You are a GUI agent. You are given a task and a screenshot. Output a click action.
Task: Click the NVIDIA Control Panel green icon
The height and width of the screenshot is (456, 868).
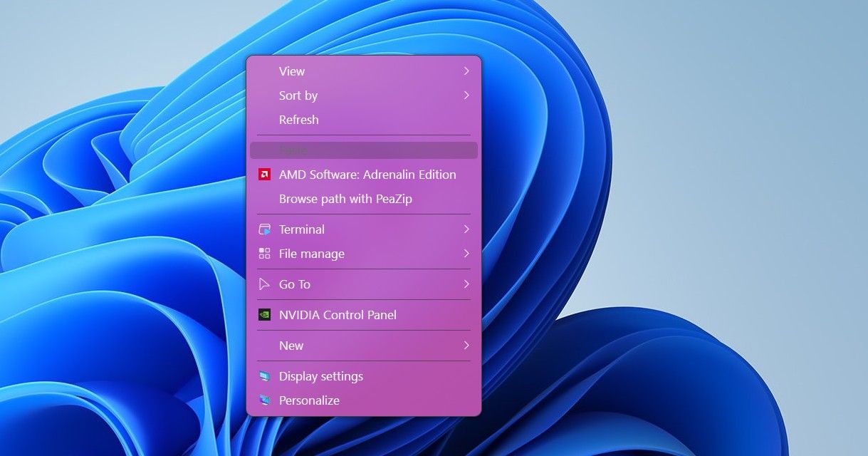coord(264,315)
